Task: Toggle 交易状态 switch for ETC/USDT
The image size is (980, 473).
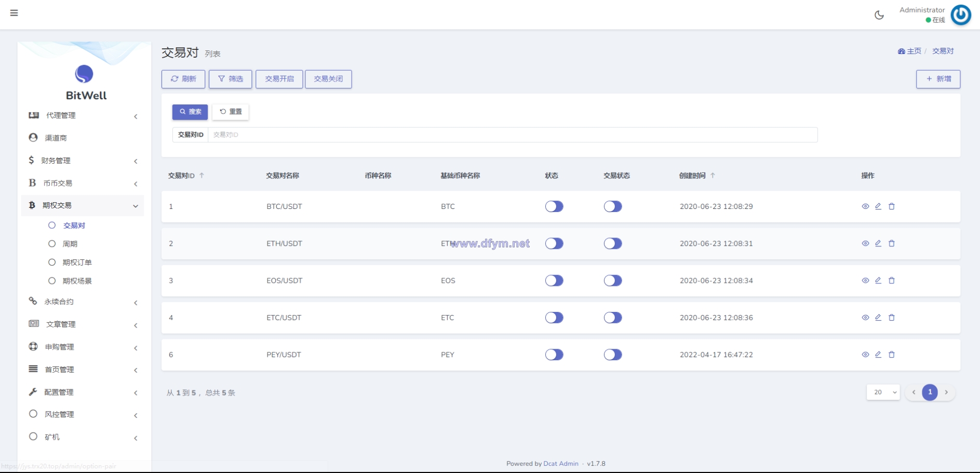Action: (x=613, y=318)
